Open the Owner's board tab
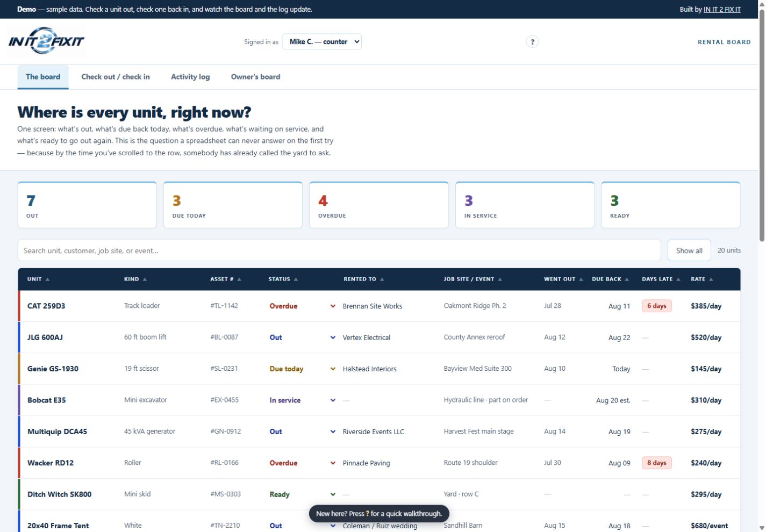The height and width of the screenshot is (532, 766). 255,77
